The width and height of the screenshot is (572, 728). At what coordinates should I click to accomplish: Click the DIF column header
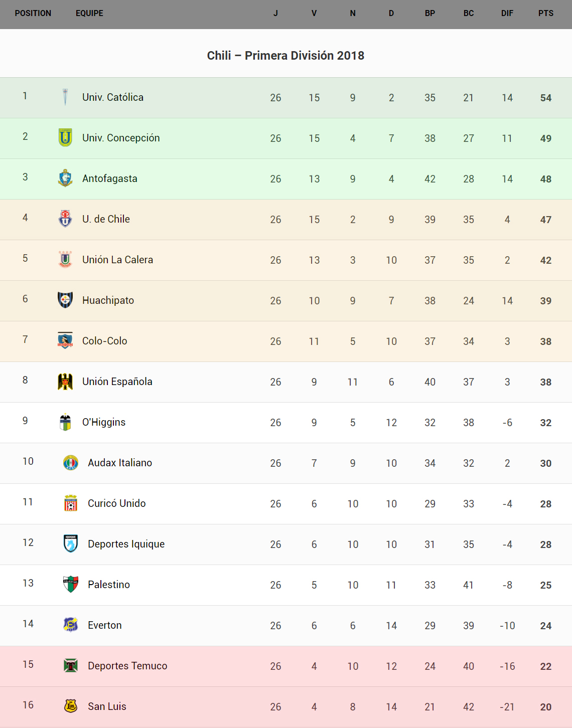click(507, 14)
